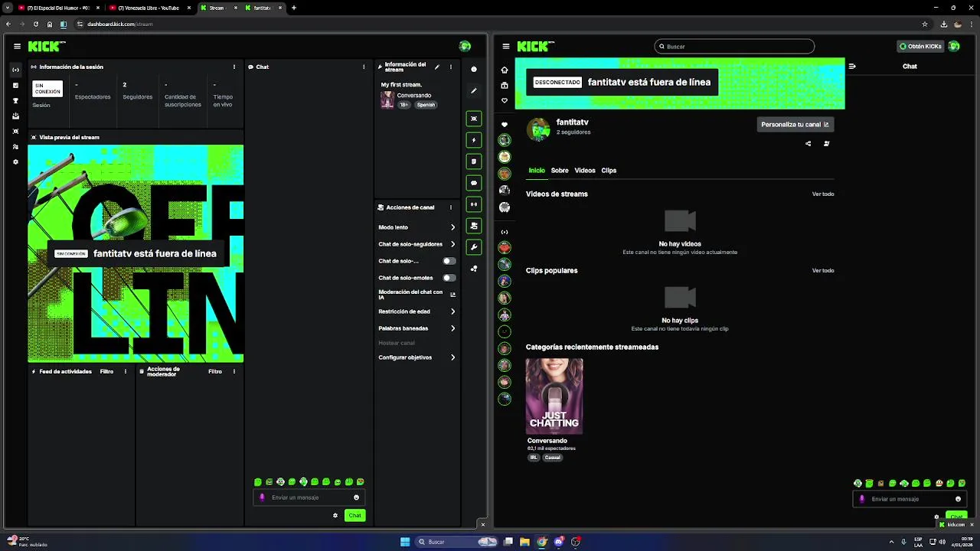Switch to the Videos tab on channel page
Image resolution: width=980 pixels, height=551 pixels.
pyautogui.click(x=585, y=171)
